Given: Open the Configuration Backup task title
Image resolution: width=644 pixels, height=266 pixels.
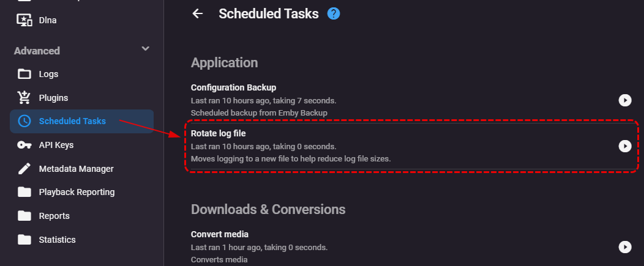Looking at the screenshot, I should click(x=233, y=87).
